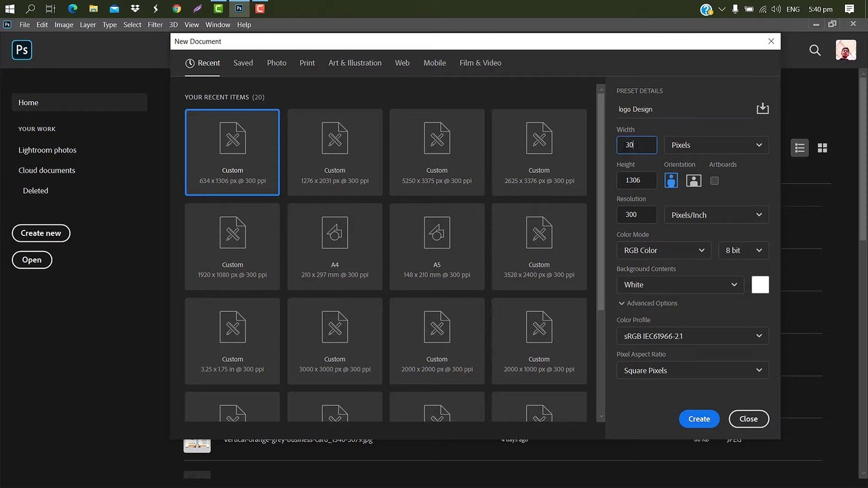Open volume control in system tray
Viewport: 868px width, 488px height.
click(x=777, y=9)
